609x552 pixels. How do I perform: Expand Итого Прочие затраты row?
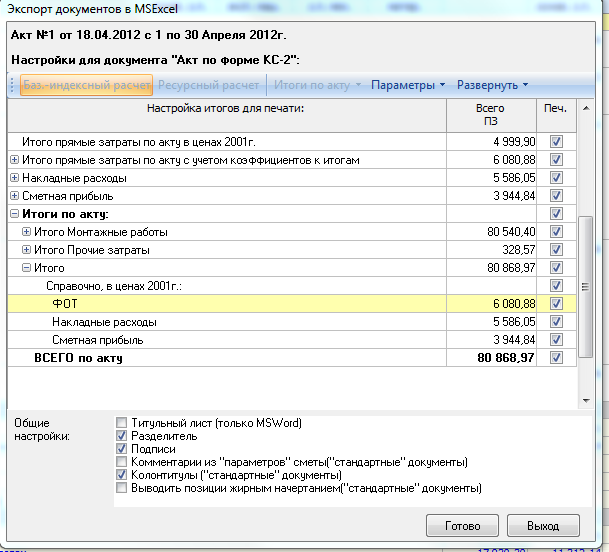(26, 249)
